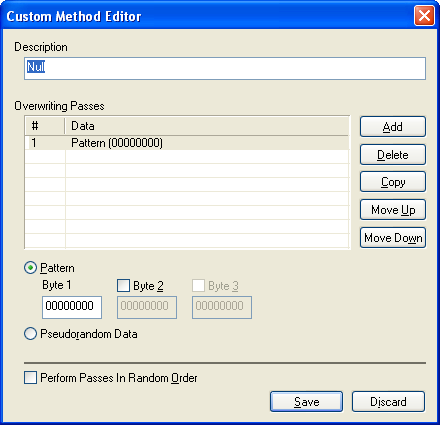Click the Move Up button
Viewport: 440px width, 425px height.
tap(393, 210)
